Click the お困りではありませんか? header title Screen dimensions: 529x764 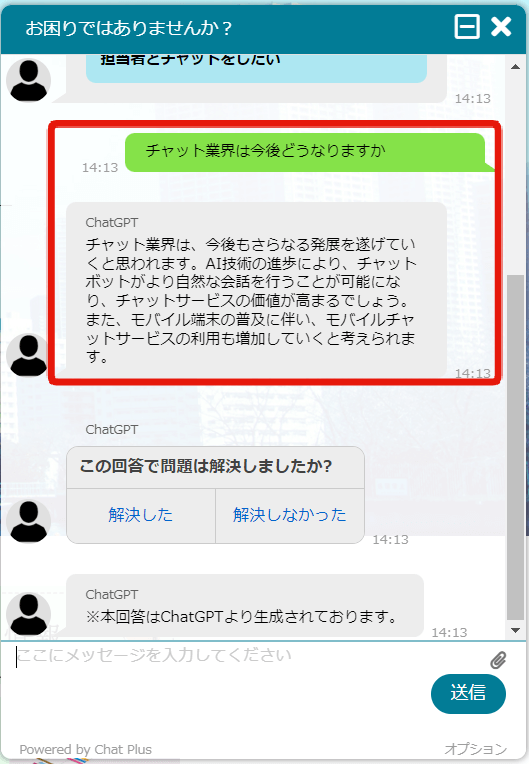(x=129, y=28)
